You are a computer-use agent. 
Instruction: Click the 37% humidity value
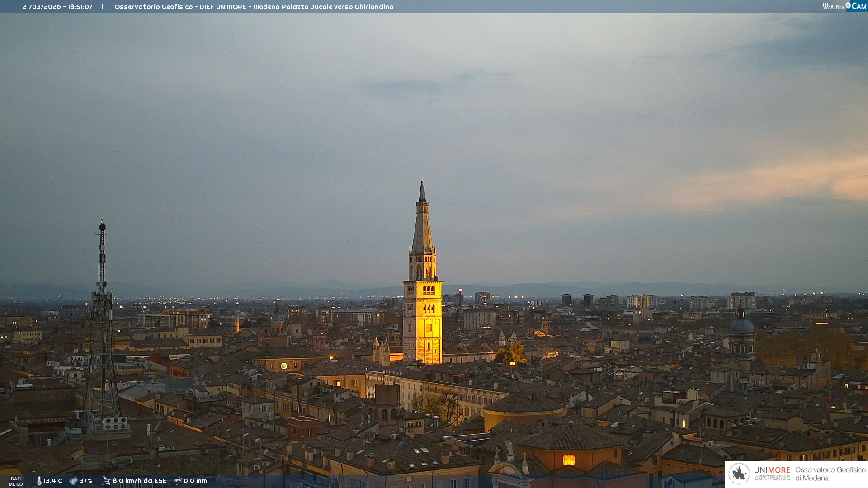[86, 481]
